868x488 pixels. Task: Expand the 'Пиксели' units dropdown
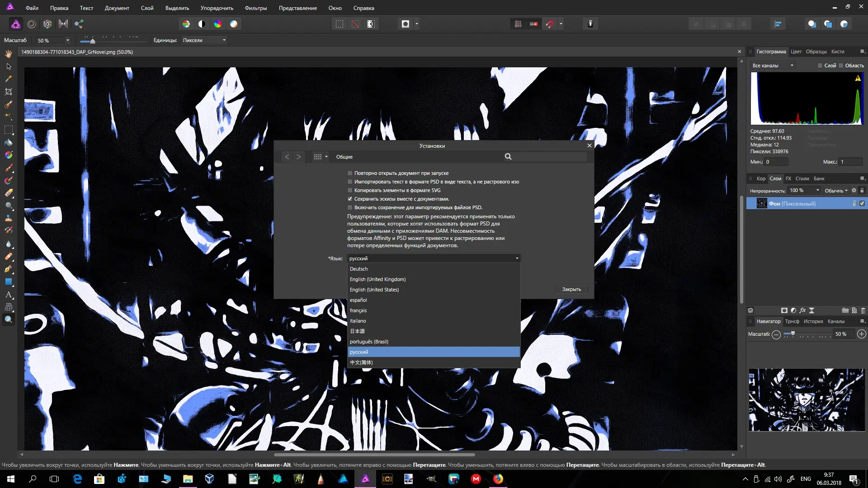point(204,40)
